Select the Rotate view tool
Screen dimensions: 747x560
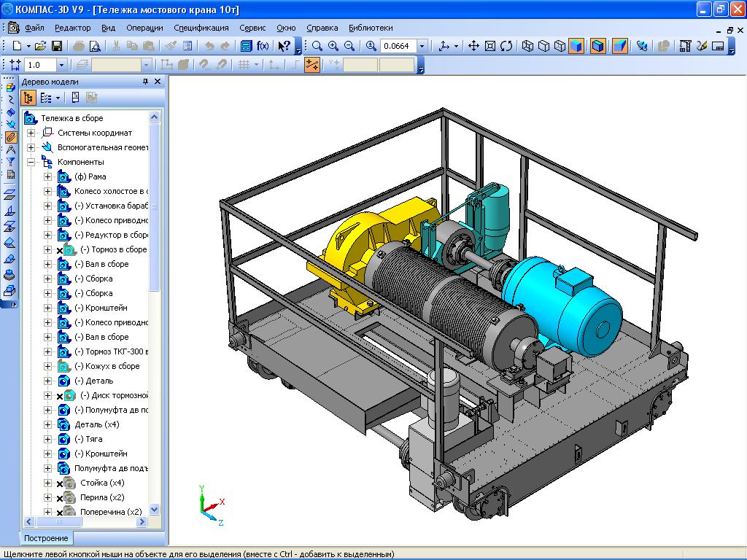pyautogui.click(x=506, y=46)
